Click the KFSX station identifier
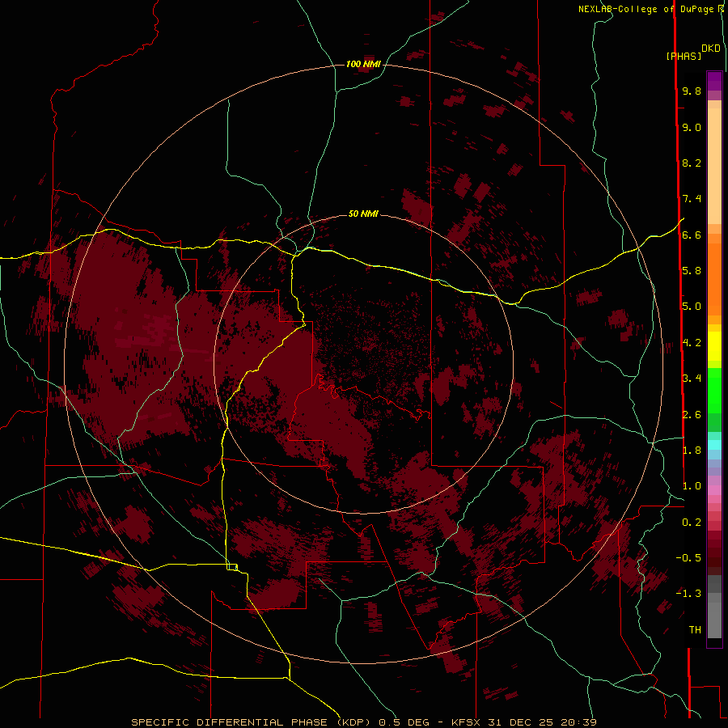Image resolution: width=728 pixels, height=728 pixels. (467, 722)
